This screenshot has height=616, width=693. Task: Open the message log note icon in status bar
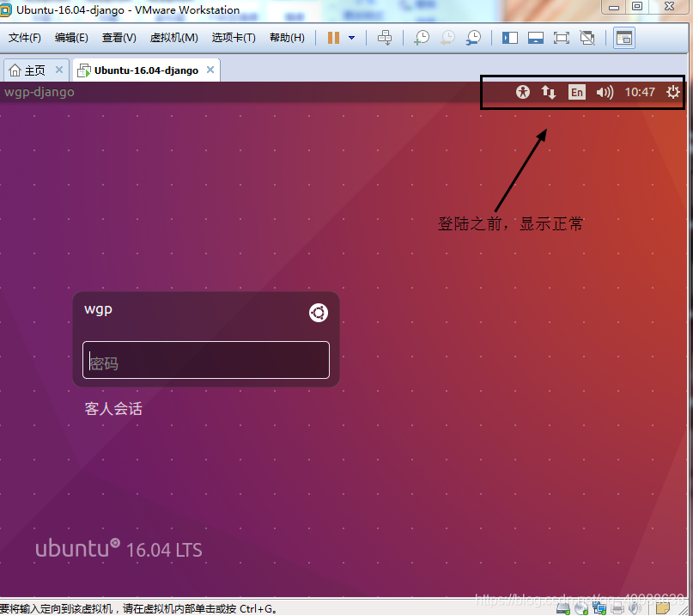click(663, 609)
